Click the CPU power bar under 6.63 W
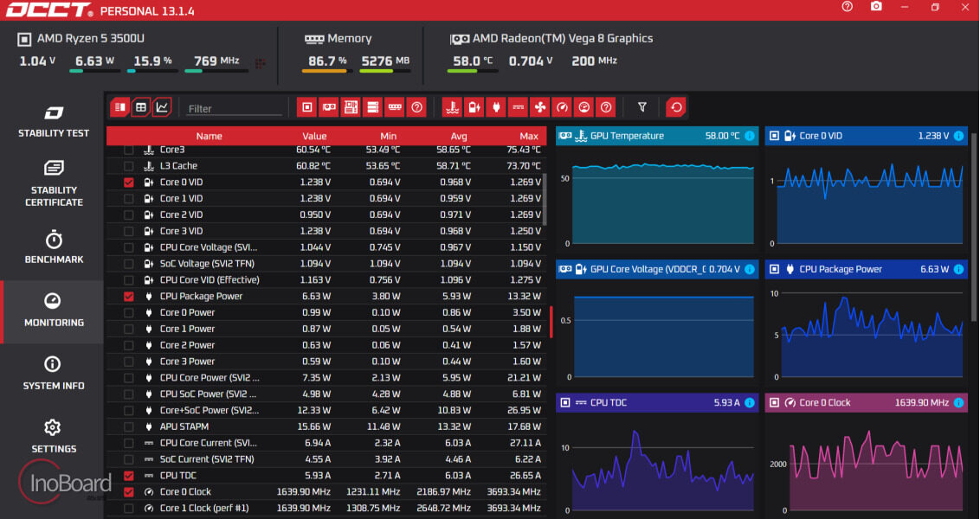The height and width of the screenshot is (519, 980). [94, 71]
